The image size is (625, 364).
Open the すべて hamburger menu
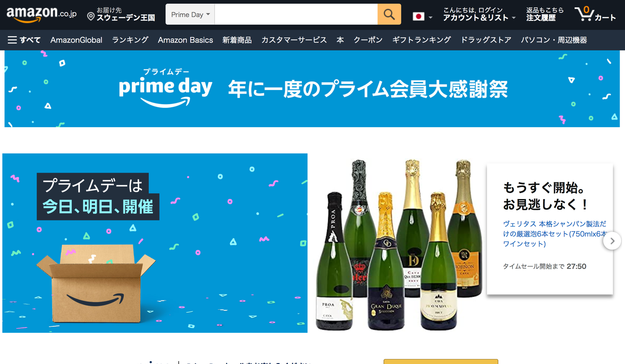(24, 40)
